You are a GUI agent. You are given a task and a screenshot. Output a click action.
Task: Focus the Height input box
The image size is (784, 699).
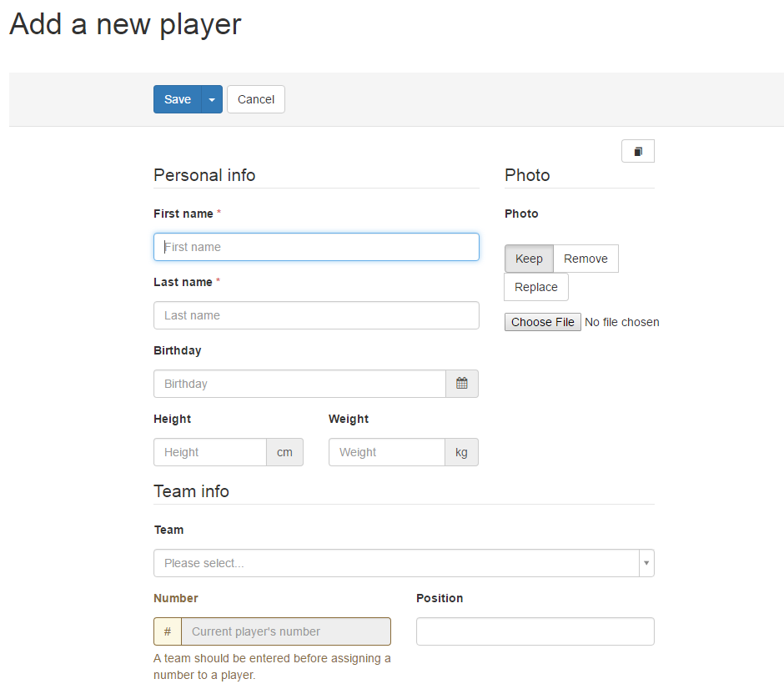[x=210, y=452]
